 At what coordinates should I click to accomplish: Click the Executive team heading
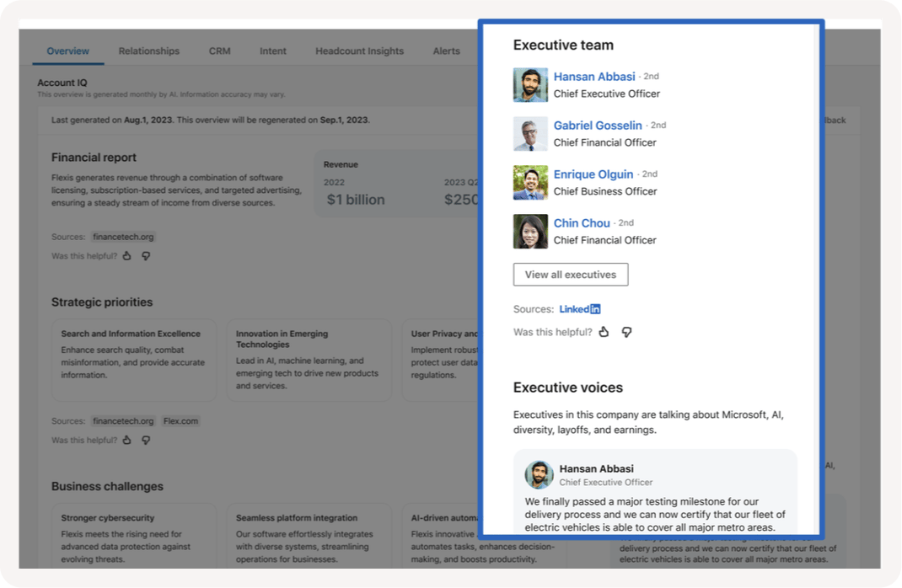click(x=563, y=45)
